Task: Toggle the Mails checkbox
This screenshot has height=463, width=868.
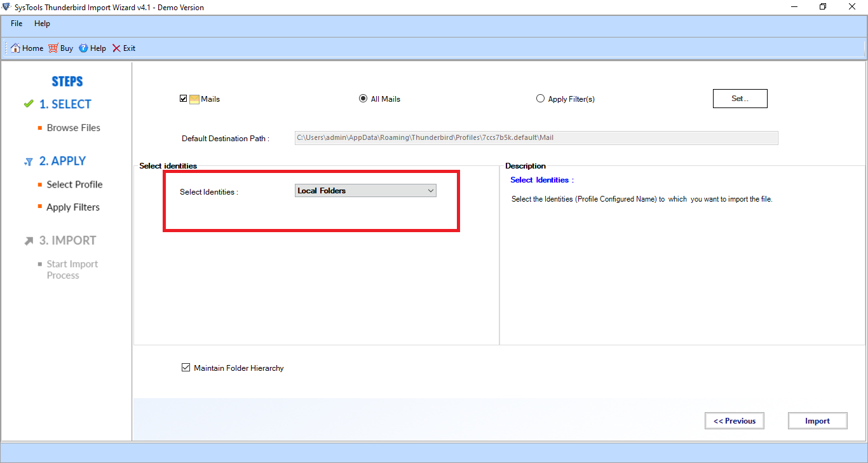Action: point(184,99)
